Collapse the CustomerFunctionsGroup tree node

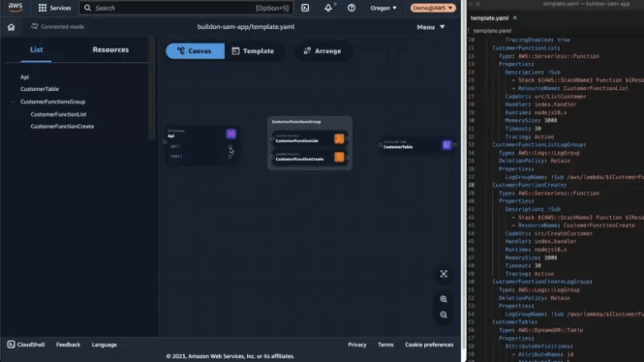(13, 102)
